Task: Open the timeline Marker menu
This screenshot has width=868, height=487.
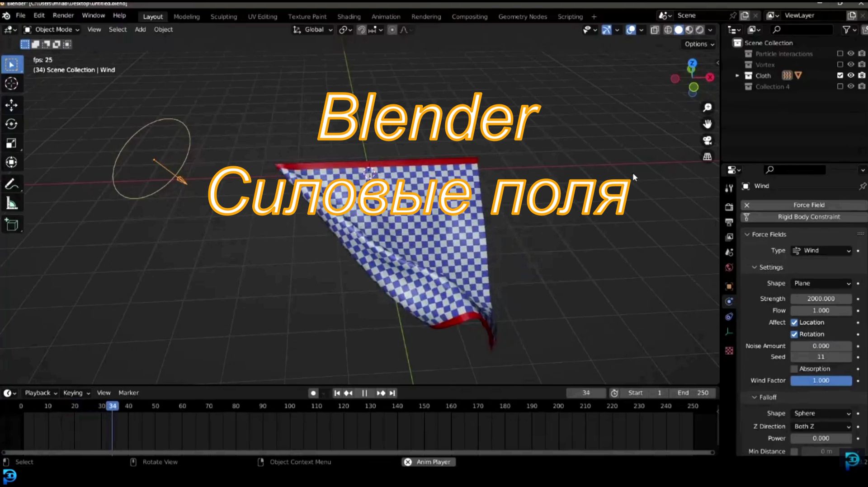Action: (x=128, y=393)
